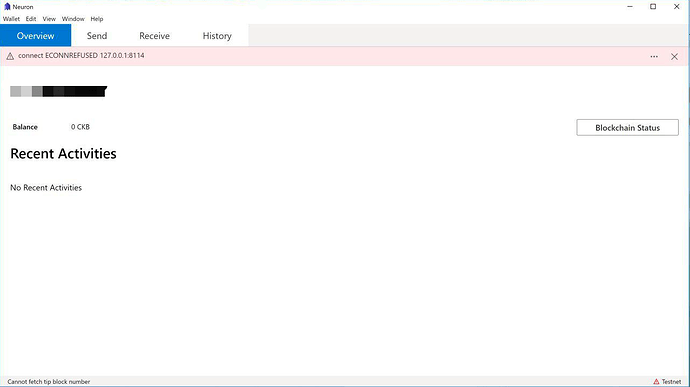This screenshot has width=690, height=387.
Task: Open the Receive tab
Action: pos(154,36)
